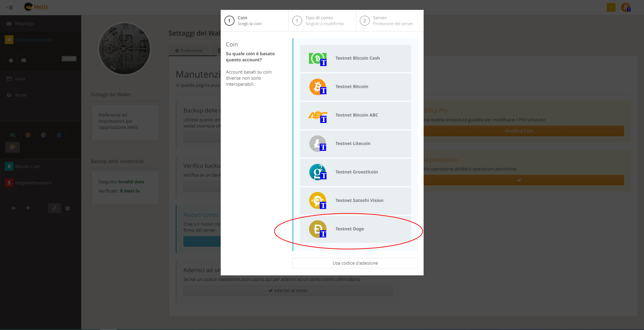Open the Bitcoin Cash account
Image resolution: width=644 pixels, height=330 pixels.
click(x=41, y=166)
